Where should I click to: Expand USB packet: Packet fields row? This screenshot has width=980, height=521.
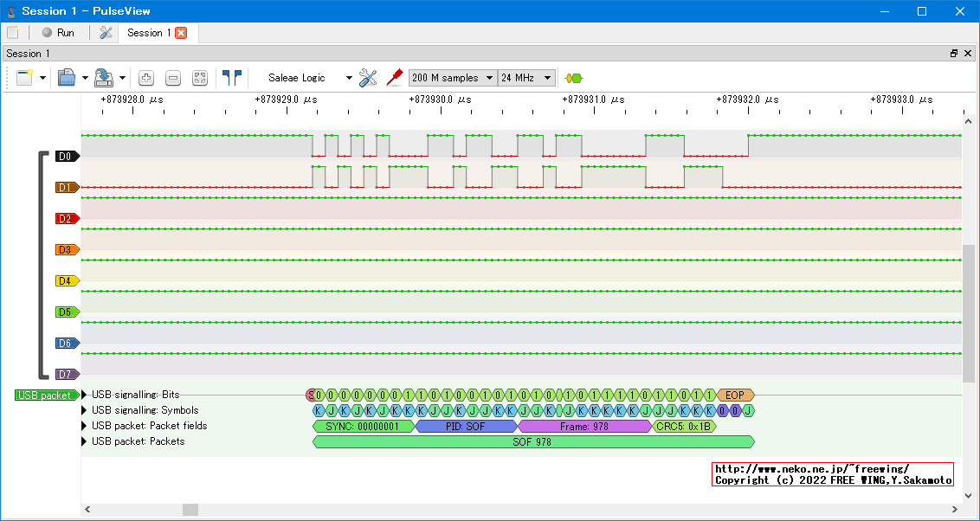coord(85,426)
